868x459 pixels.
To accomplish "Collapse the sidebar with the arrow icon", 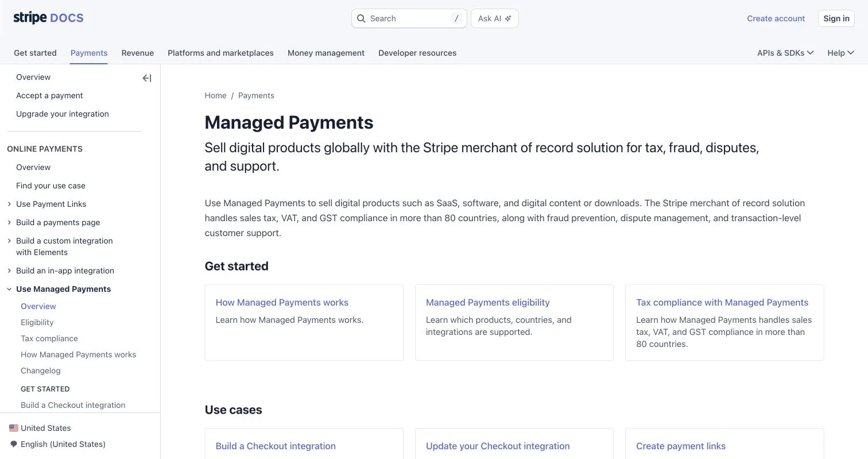I will pyautogui.click(x=147, y=78).
